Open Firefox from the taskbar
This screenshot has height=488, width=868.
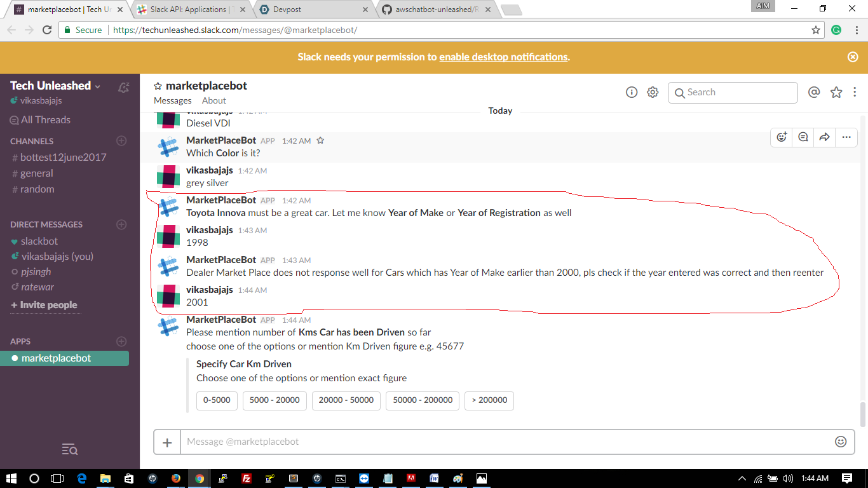click(176, 478)
